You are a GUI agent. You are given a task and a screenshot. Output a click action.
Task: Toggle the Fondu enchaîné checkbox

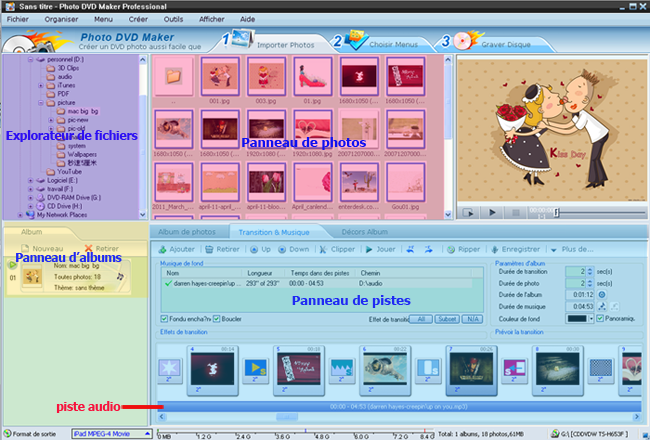[x=164, y=319]
